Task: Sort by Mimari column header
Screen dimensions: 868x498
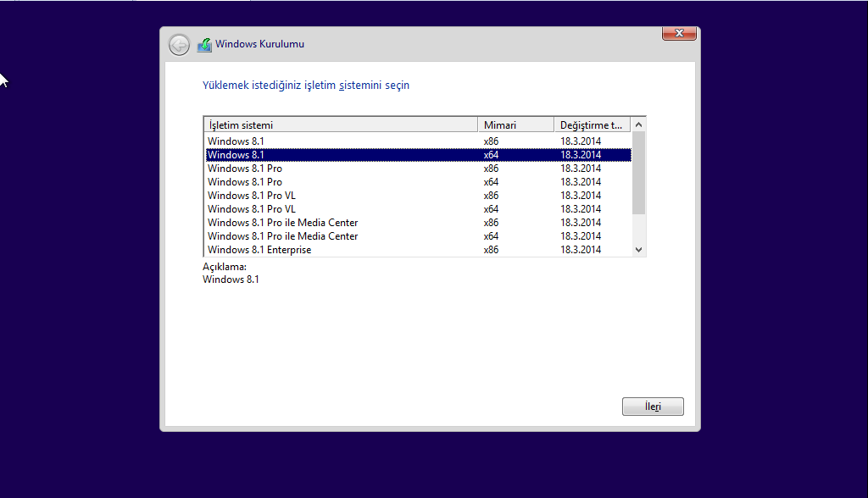Action: point(515,125)
